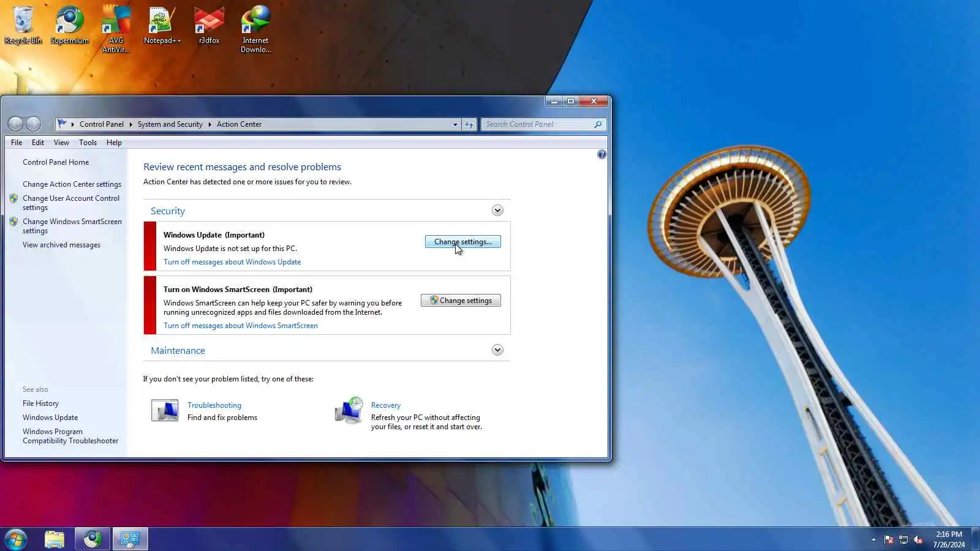Open the Help menu
980x551 pixels.
click(114, 143)
